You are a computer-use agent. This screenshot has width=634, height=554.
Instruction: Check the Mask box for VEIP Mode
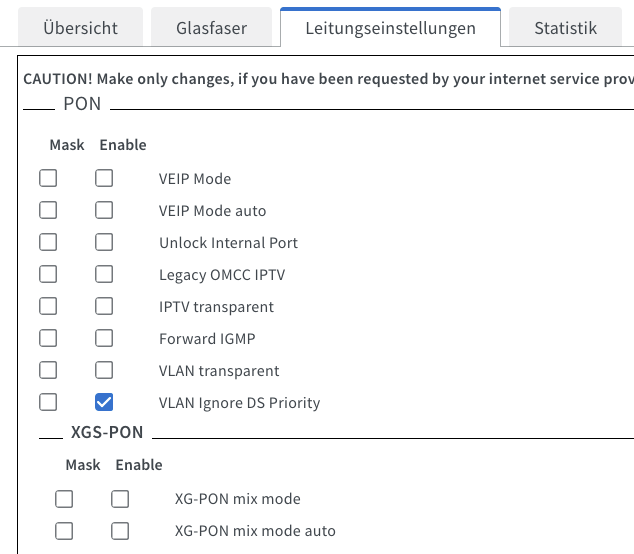(48, 178)
